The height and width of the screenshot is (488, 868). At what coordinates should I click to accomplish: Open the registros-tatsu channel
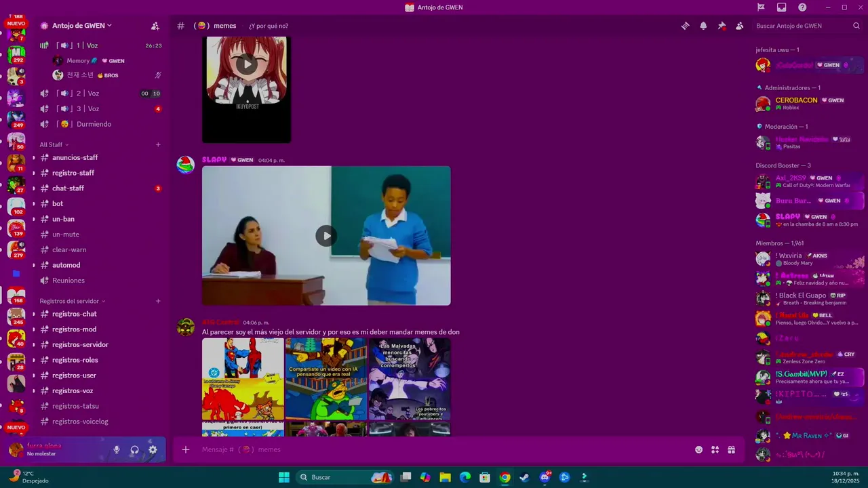coord(100,406)
